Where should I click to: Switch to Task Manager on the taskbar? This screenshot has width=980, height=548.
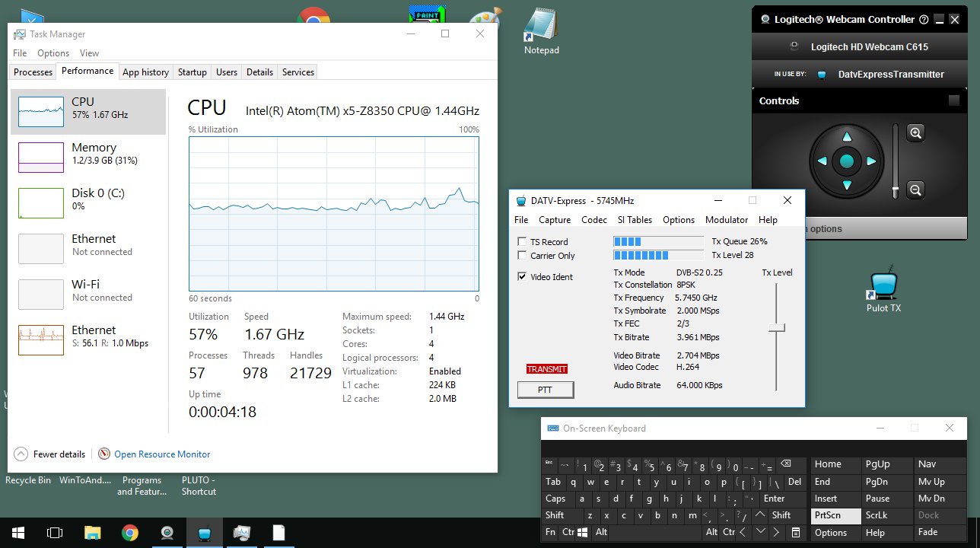[242, 533]
